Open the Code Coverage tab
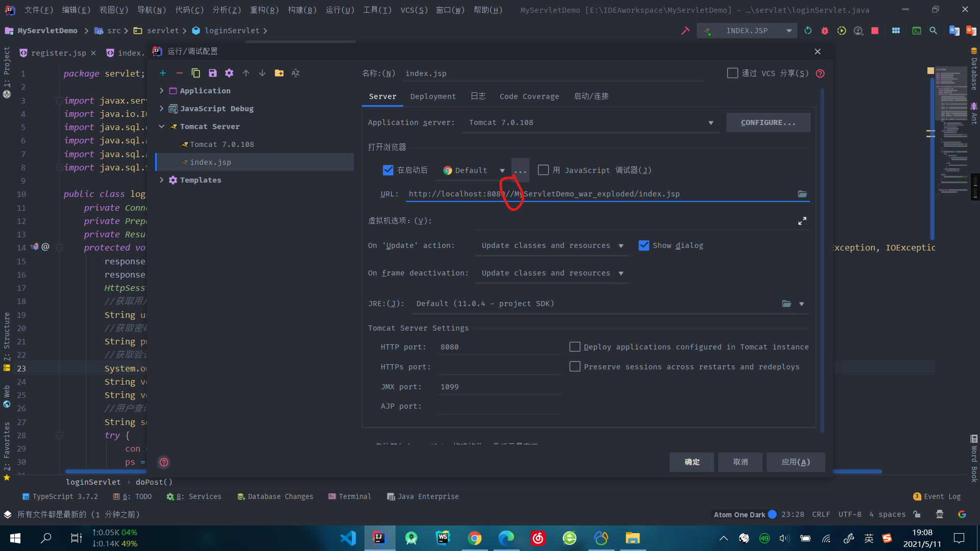The height and width of the screenshot is (551, 980). pos(529,96)
